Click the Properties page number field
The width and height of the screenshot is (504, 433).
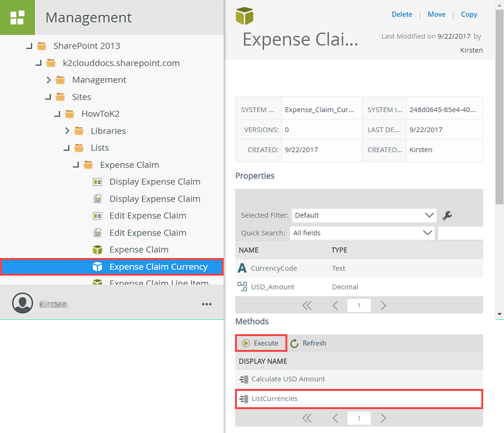[x=359, y=305]
